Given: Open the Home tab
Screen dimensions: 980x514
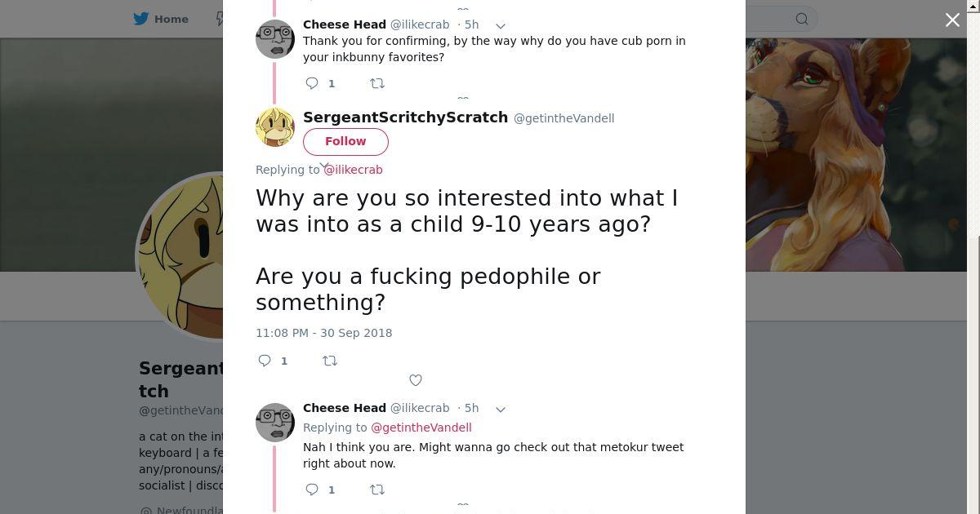Looking at the screenshot, I should 162,19.
